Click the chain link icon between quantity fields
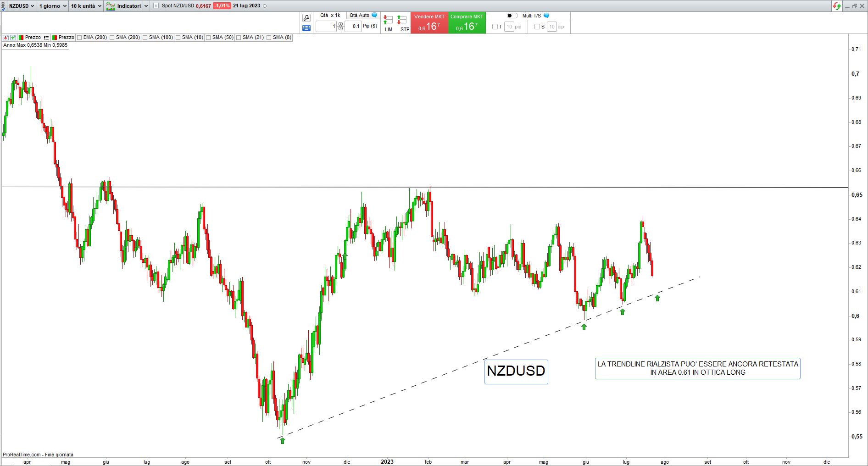The image size is (868, 466). tap(340, 26)
